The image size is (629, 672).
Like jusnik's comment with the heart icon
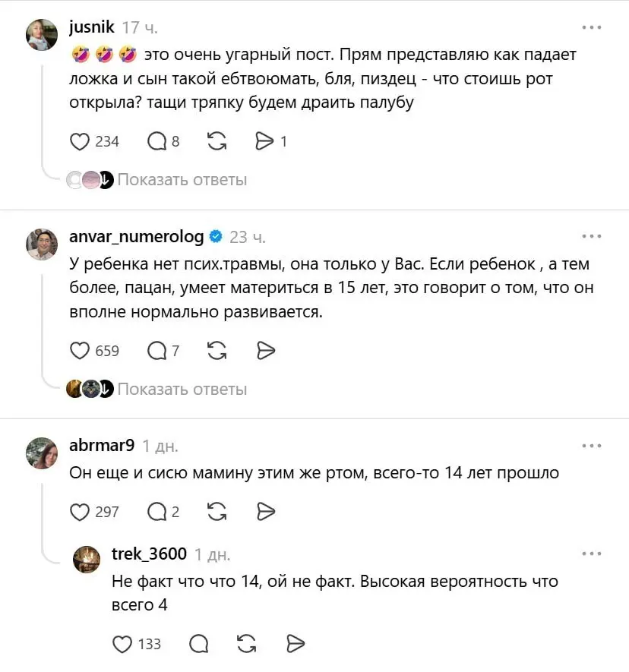[x=80, y=141]
